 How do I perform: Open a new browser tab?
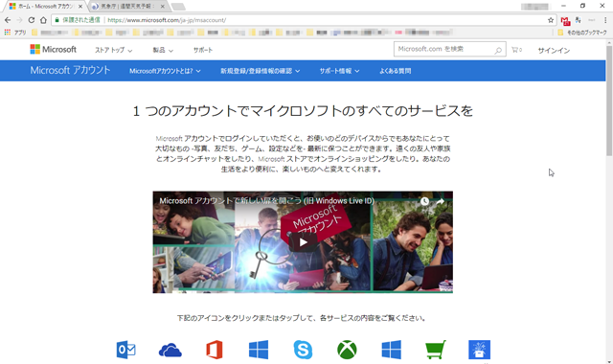pos(178,7)
